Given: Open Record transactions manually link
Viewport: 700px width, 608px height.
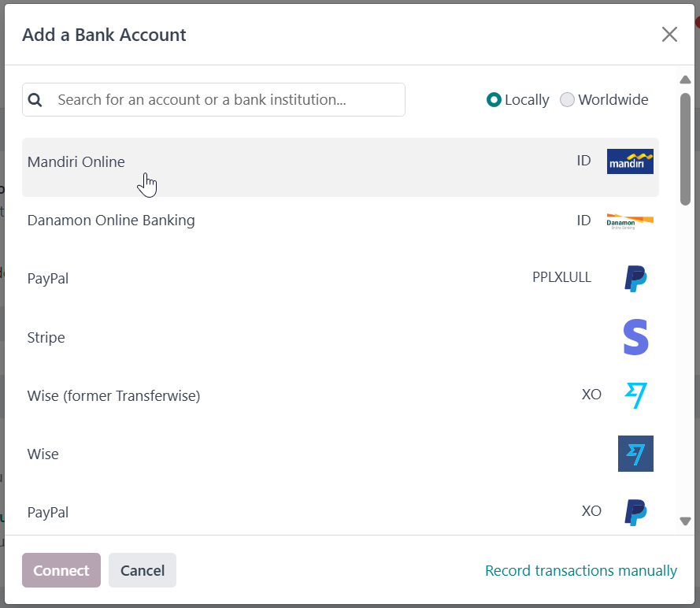Looking at the screenshot, I should [581, 570].
